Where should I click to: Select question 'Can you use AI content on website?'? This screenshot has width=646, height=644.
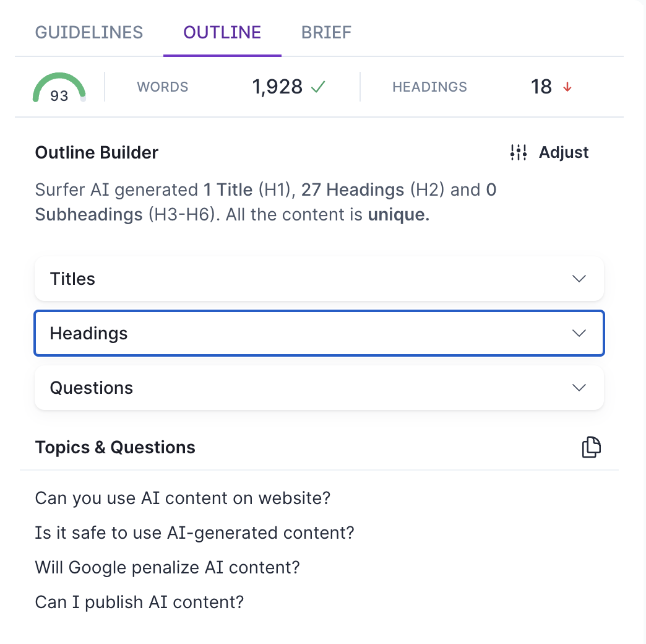183,498
